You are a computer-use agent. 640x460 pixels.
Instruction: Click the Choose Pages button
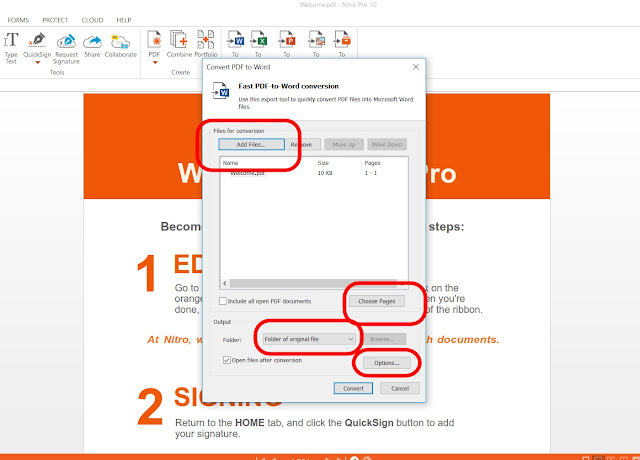(377, 301)
